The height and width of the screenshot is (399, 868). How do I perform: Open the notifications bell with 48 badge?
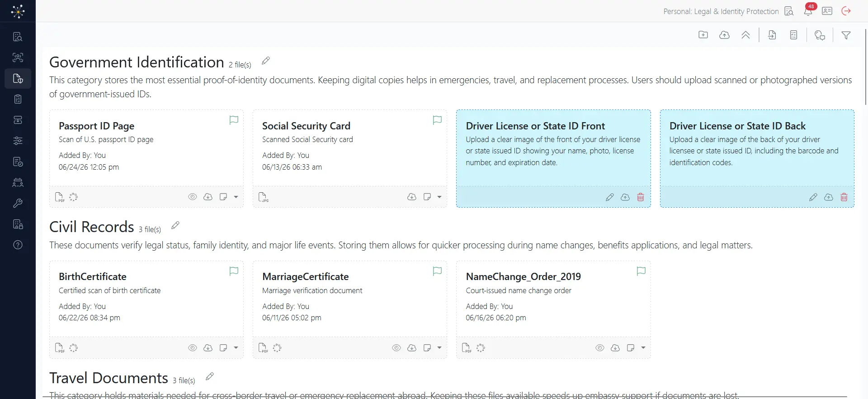tap(808, 11)
